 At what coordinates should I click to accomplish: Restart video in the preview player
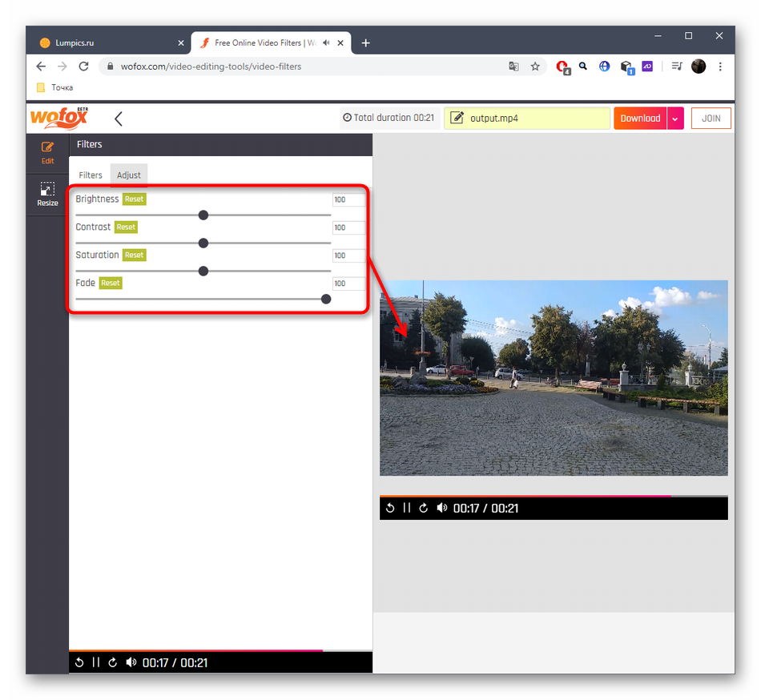[390, 508]
